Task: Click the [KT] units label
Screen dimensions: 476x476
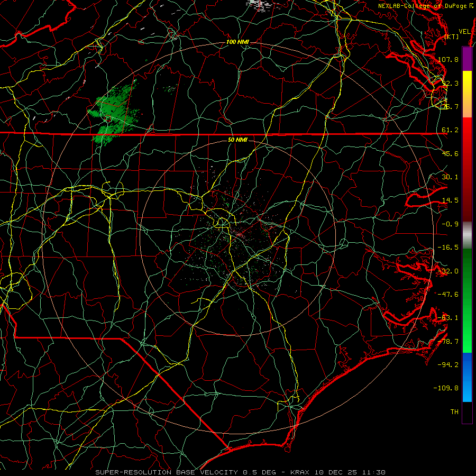Action: (452, 36)
